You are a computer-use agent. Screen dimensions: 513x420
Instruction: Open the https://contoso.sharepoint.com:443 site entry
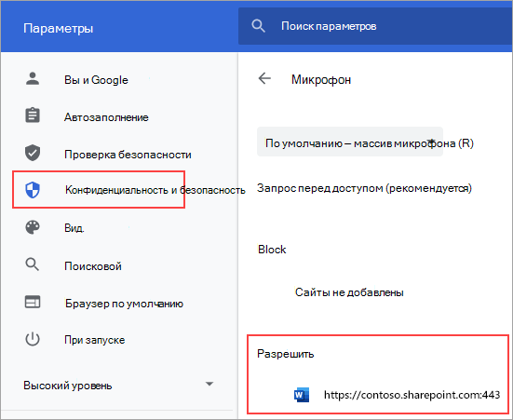pyautogui.click(x=412, y=395)
